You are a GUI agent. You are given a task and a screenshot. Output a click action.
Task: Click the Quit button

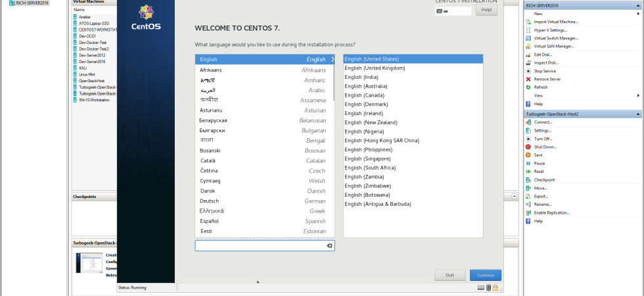click(x=449, y=275)
